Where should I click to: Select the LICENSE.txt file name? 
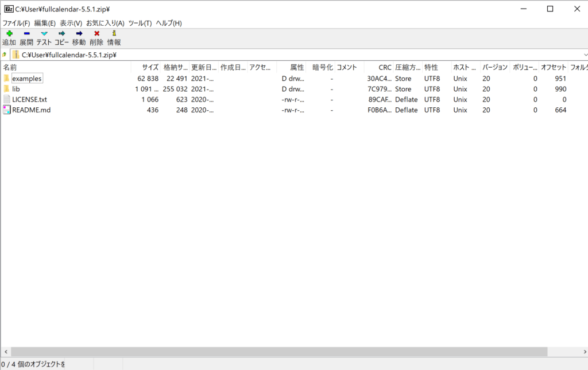30,100
